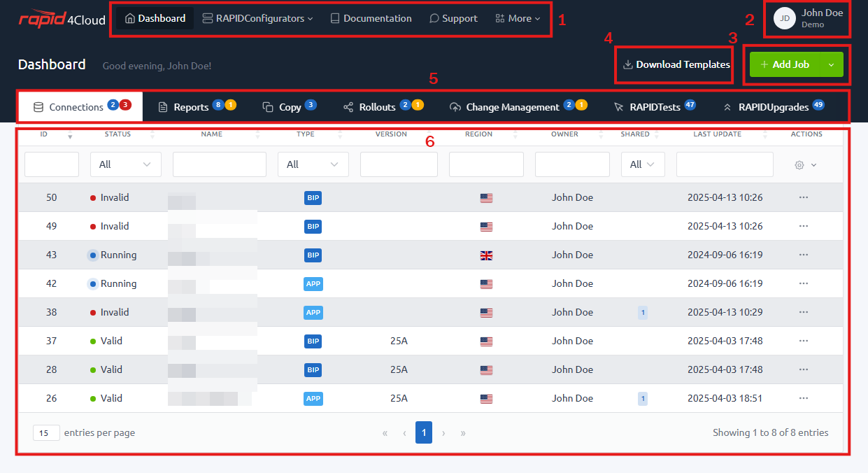Image resolution: width=868 pixels, height=473 pixels.
Task: Click the BIP type badge in row 50
Action: (313, 198)
